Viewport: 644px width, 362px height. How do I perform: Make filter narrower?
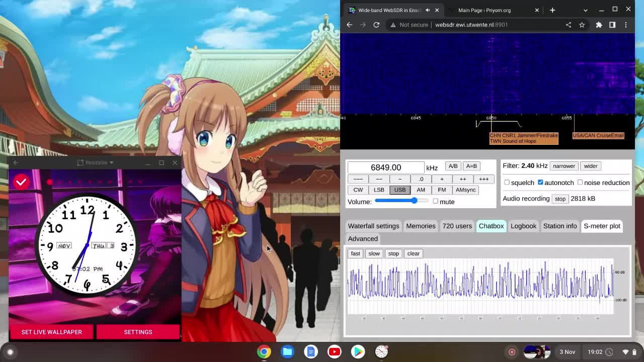point(564,166)
